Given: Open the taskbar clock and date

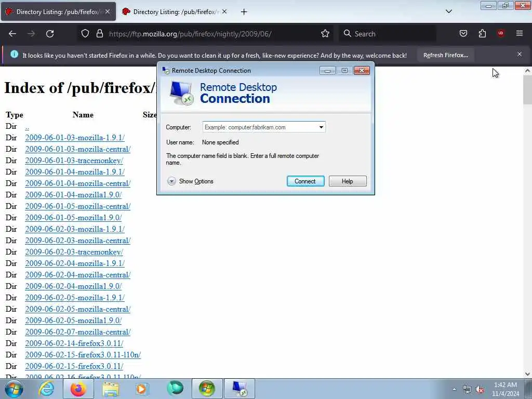Looking at the screenshot, I should pyautogui.click(x=506, y=389).
